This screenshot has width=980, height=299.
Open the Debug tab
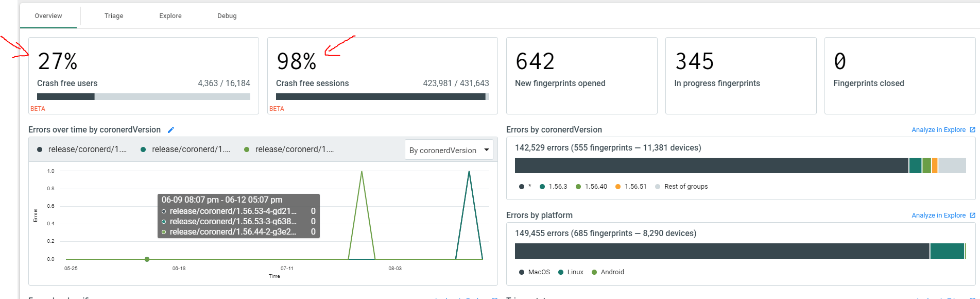(227, 16)
